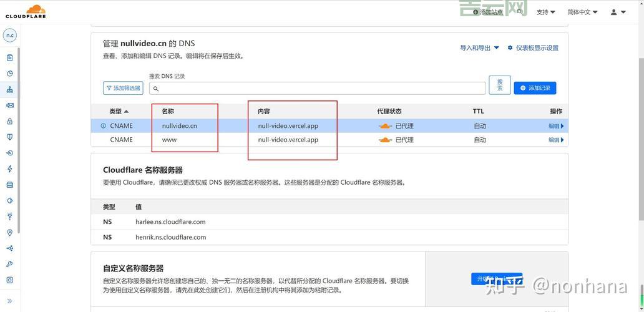
Task: Click the harlee.ns.cloudflare.com nameserver value
Action: click(x=170, y=222)
